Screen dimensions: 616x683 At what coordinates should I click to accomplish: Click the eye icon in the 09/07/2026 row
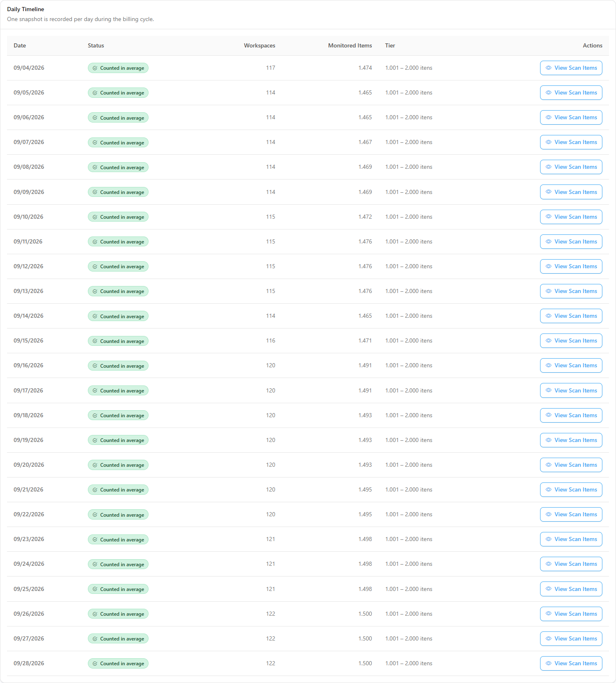tap(548, 142)
